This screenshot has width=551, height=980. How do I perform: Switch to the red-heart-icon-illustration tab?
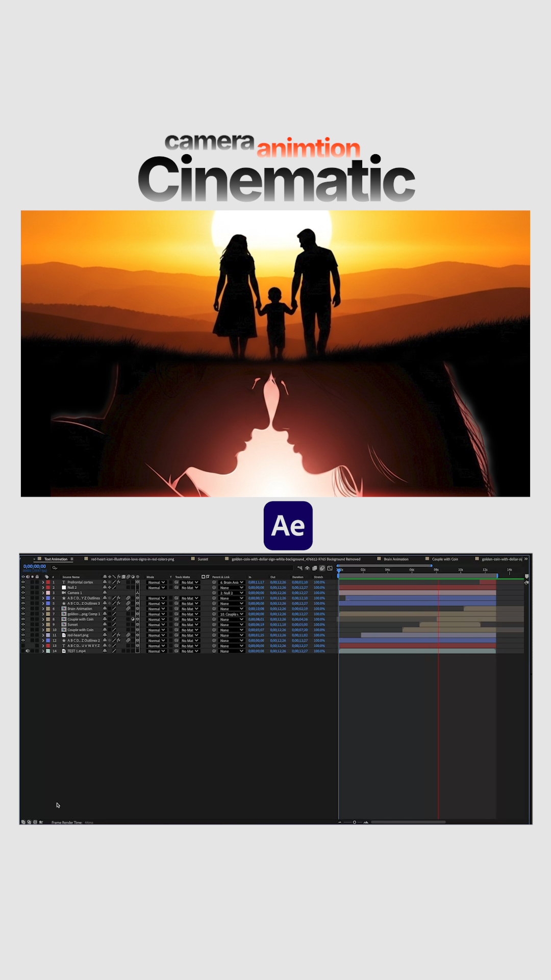(x=132, y=559)
